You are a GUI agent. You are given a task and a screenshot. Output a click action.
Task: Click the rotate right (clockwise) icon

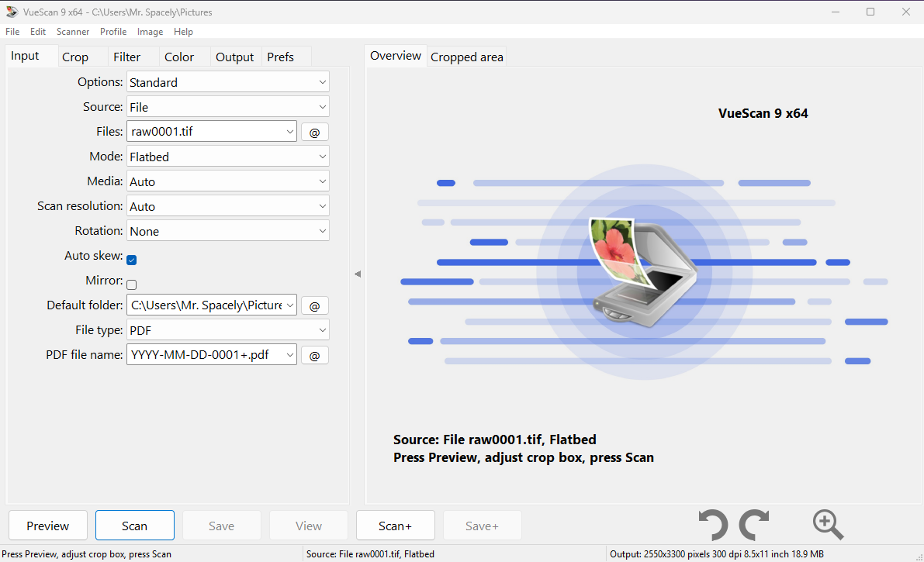754,524
